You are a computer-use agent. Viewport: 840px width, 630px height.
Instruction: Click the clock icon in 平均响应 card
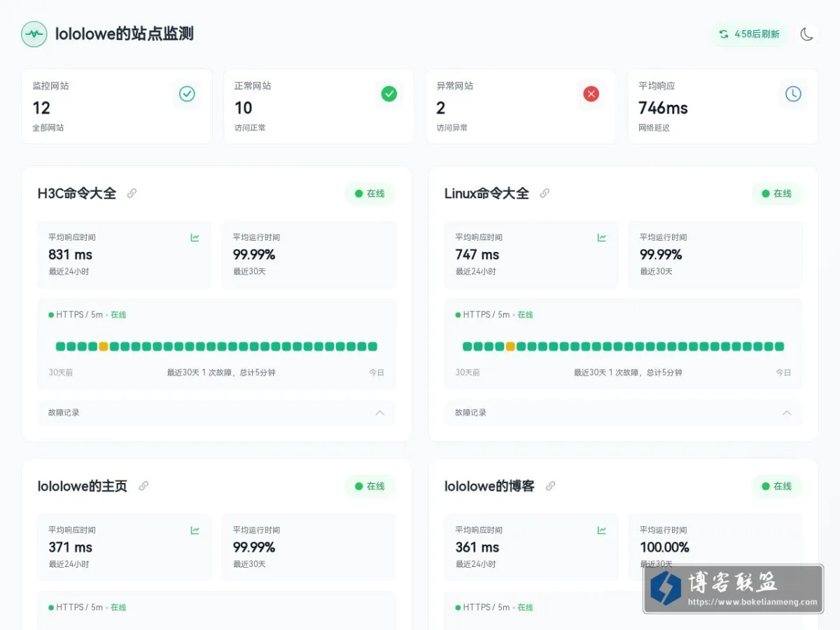coord(793,94)
